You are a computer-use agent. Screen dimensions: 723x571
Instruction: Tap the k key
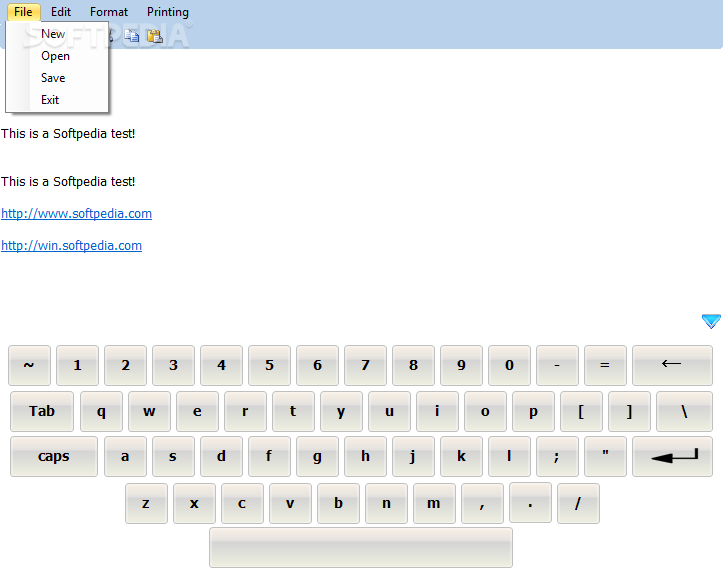point(461,456)
